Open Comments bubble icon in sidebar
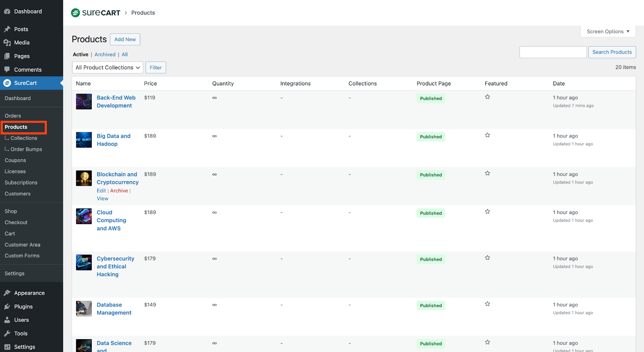Image resolution: width=644 pixels, height=352 pixels. pyautogui.click(x=7, y=70)
